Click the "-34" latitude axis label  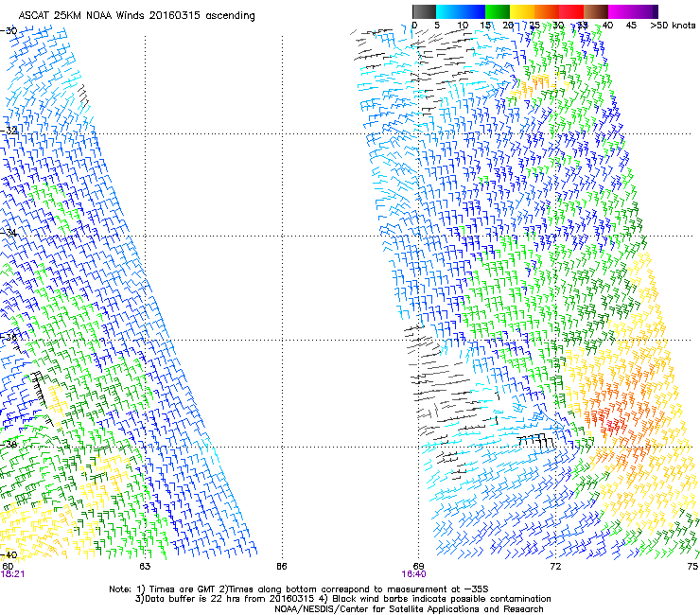pos(9,233)
